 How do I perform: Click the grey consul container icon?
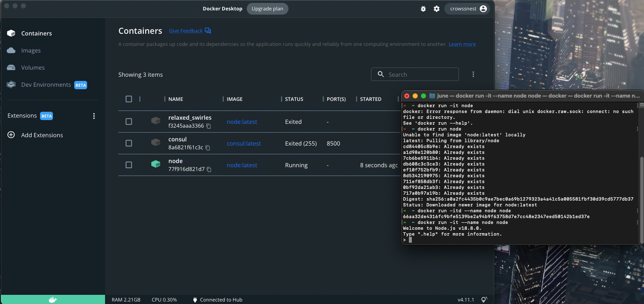pos(155,143)
